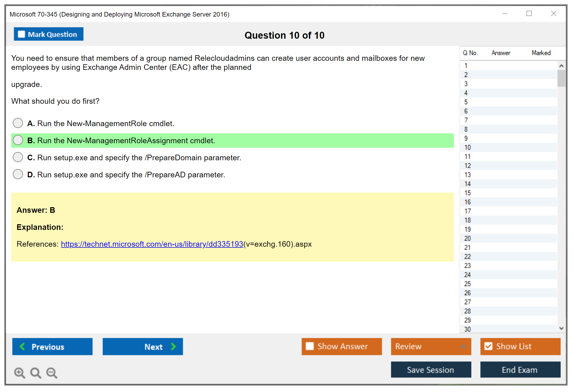
Task: Click the scroll down arrow in question list
Action: click(561, 328)
